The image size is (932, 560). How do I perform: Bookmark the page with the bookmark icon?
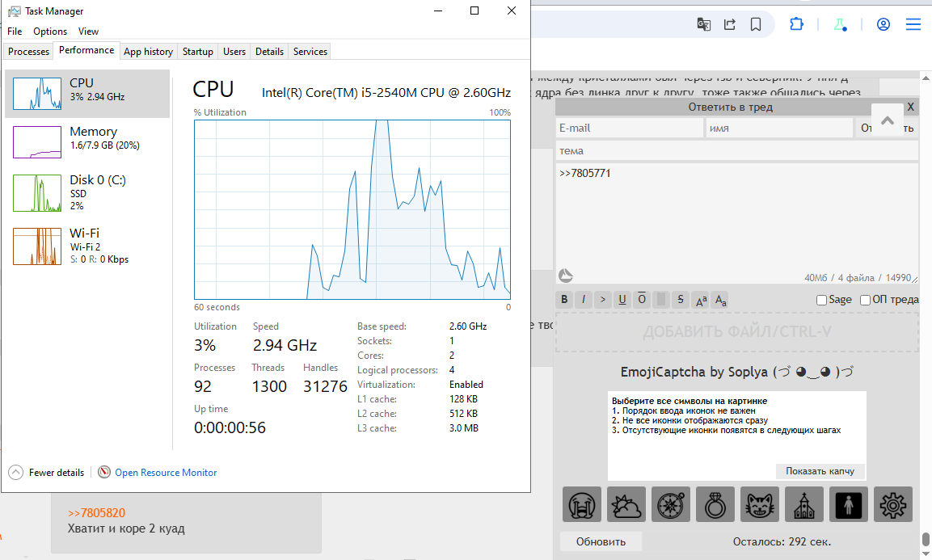(x=756, y=24)
